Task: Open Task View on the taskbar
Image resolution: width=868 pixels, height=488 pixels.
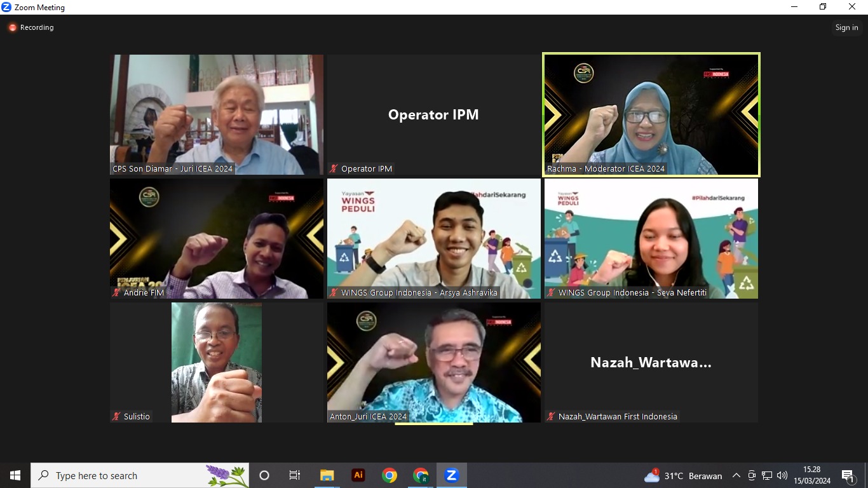Action: pyautogui.click(x=295, y=475)
